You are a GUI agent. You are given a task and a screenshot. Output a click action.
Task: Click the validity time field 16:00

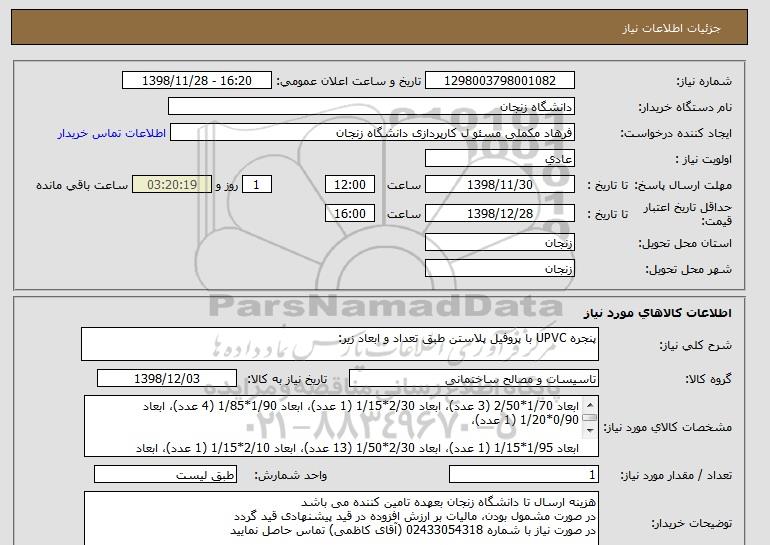[x=350, y=214]
